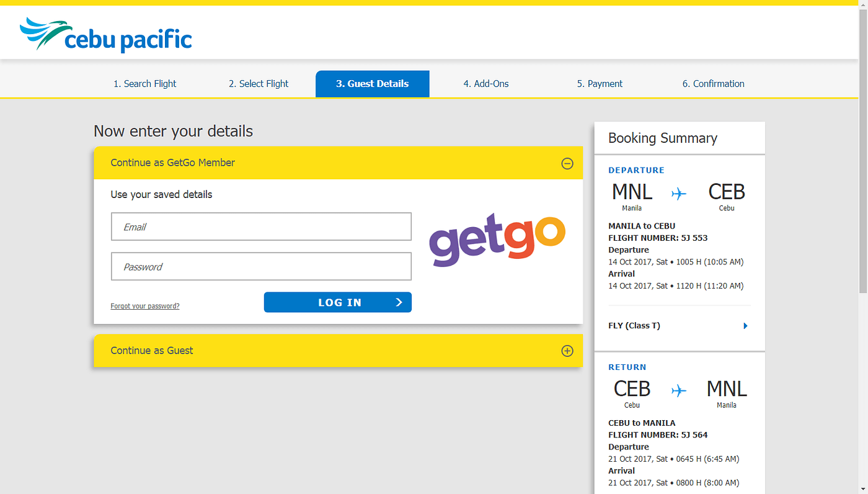Click the LOG IN button
The image size is (868, 494).
coord(338,302)
